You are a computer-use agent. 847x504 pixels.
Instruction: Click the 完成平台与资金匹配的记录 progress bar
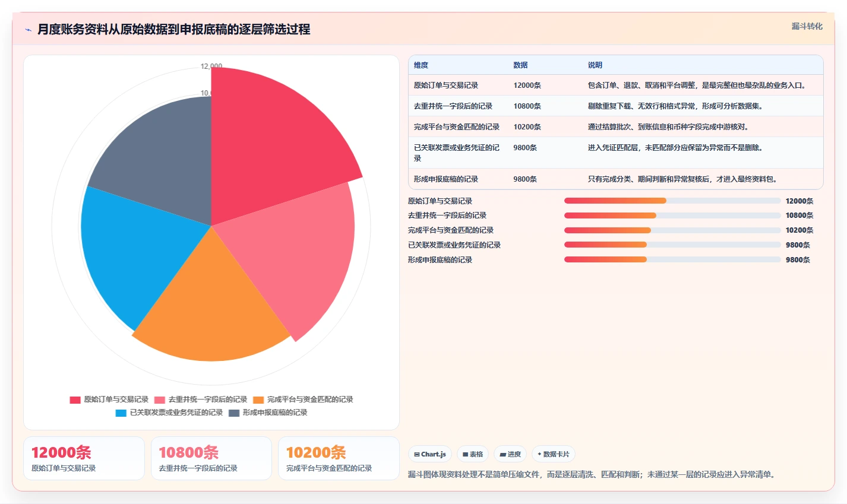[672, 230]
